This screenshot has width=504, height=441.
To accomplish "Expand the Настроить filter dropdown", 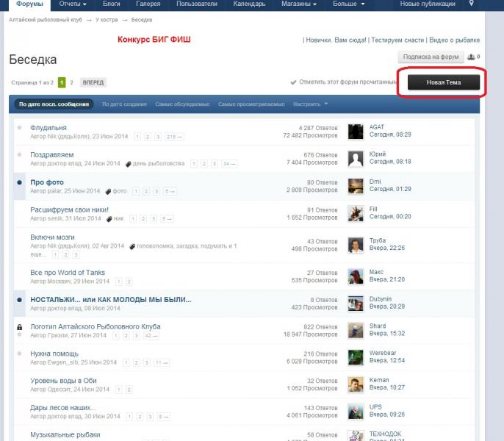I will click(x=310, y=104).
